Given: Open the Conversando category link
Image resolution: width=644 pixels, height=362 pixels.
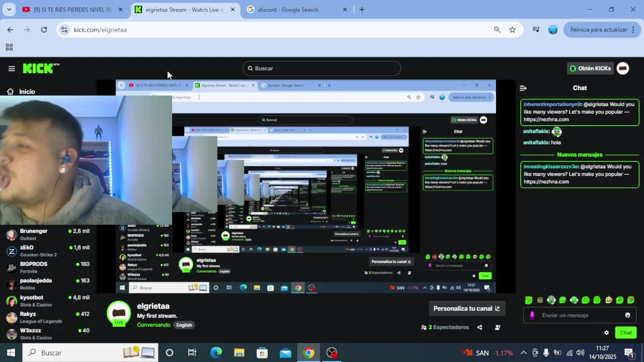Looking at the screenshot, I should coord(153,325).
